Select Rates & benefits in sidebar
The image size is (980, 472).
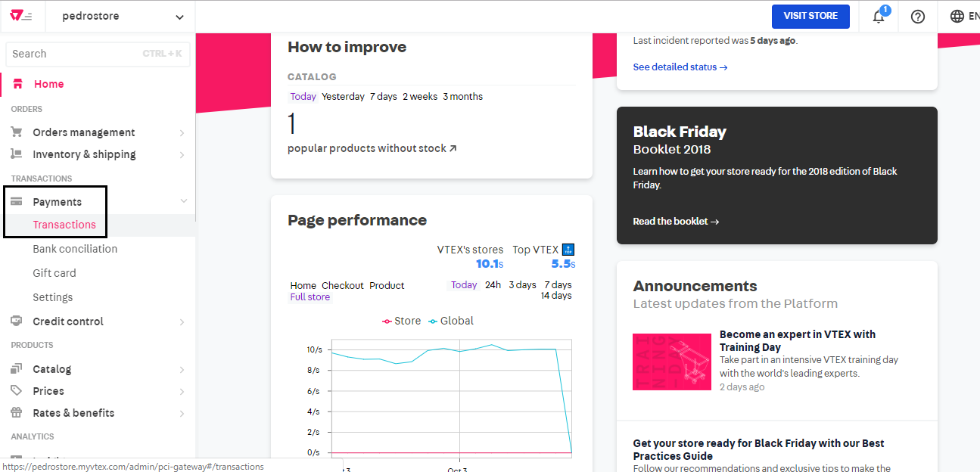tap(73, 413)
